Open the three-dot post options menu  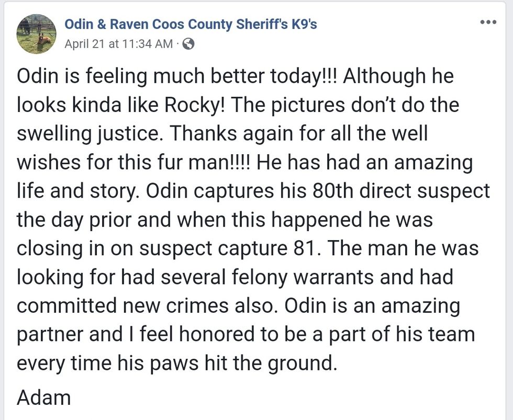pos(488,22)
